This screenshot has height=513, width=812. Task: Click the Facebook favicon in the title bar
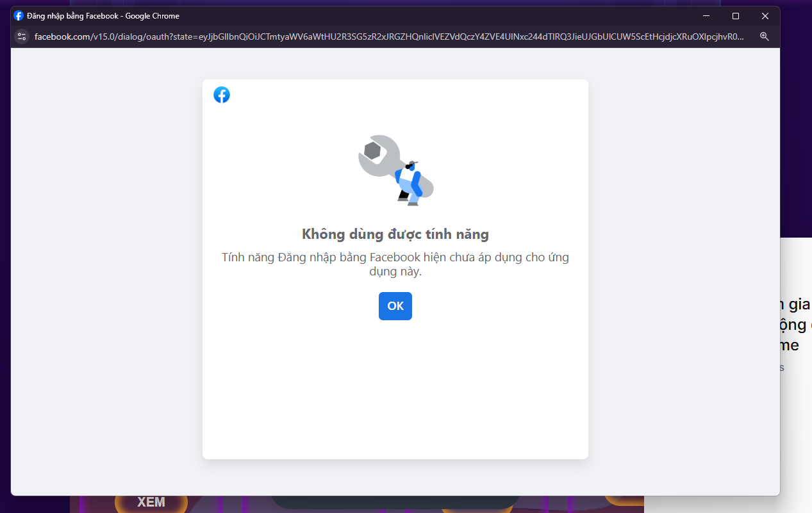point(19,16)
